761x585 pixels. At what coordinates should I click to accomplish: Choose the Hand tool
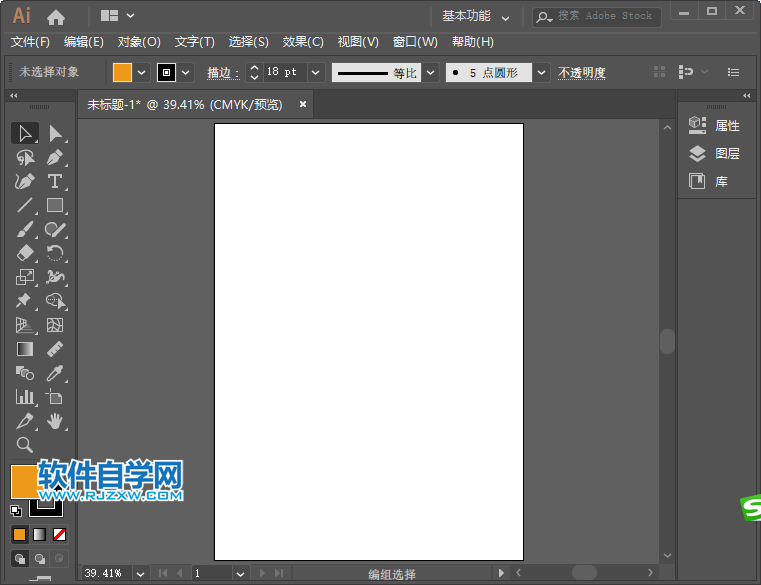click(55, 421)
